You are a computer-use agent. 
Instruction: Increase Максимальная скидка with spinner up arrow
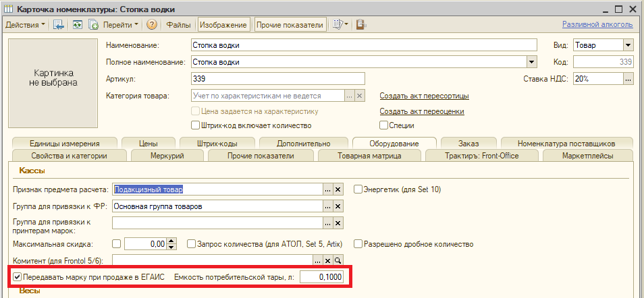[171, 241]
